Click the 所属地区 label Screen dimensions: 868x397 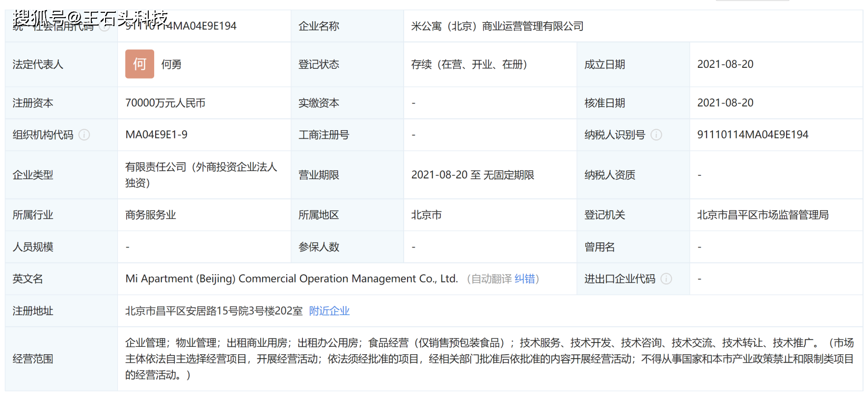[x=319, y=215]
